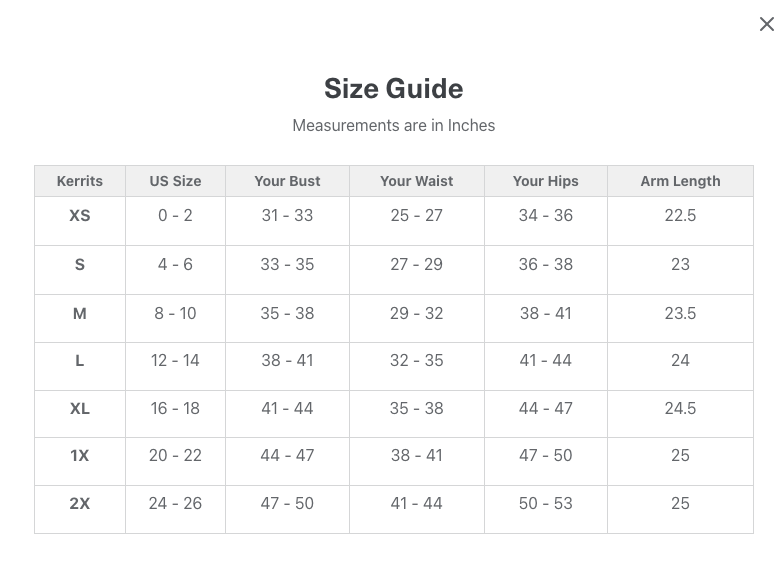Click the Kerrits column header

click(x=80, y=181)
